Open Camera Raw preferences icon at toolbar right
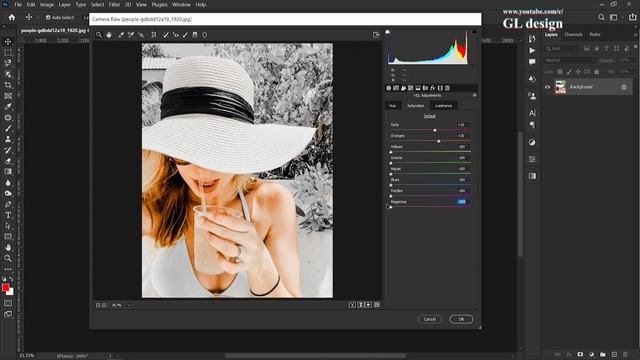 click(x=376, y=35)
